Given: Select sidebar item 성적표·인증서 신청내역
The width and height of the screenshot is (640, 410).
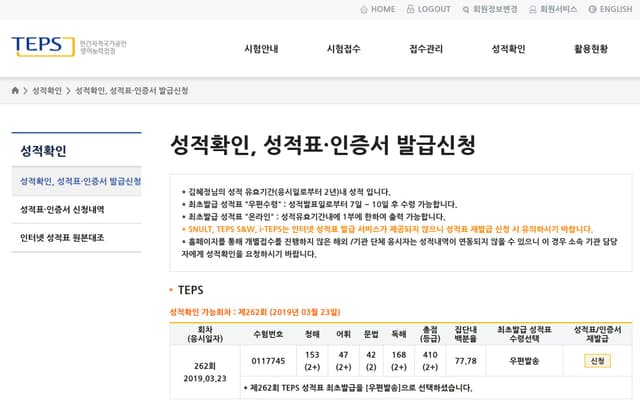Looking at the screenshot, I should (x=76, y=210).
